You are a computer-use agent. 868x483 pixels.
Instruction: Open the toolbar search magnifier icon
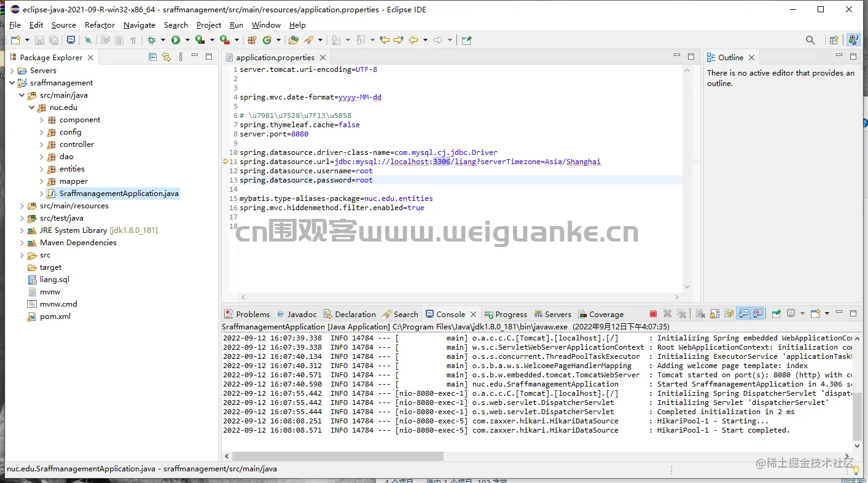810,40
